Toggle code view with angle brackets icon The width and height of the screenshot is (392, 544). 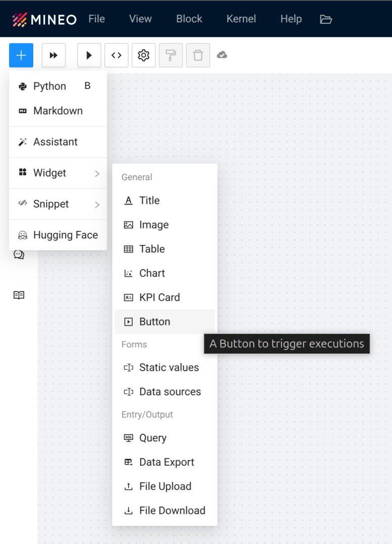click(x=117, y=55)
